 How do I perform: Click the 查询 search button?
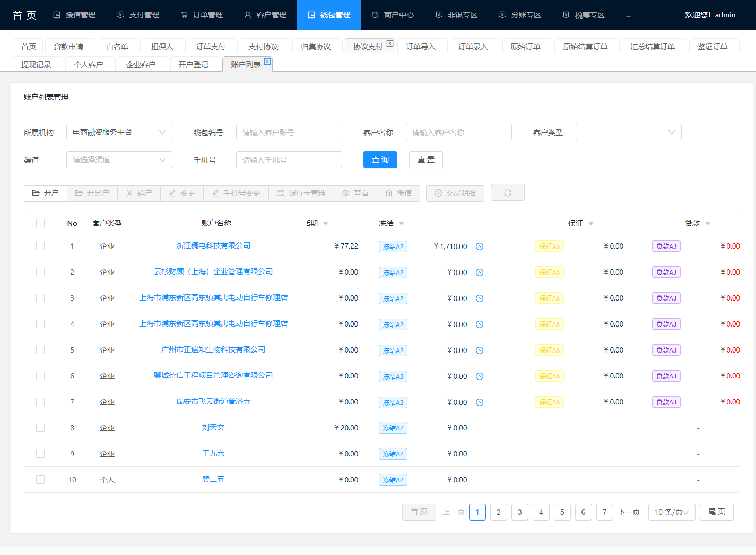click(380, 160)
